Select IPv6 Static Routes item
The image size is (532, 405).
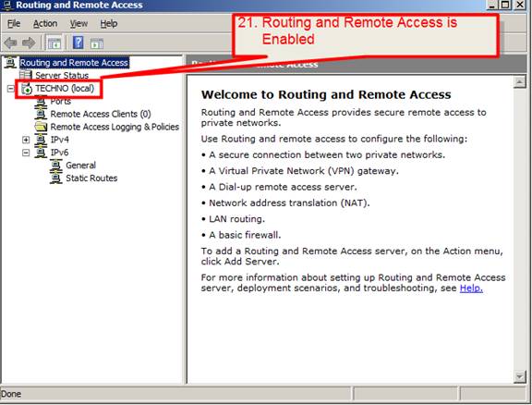91,178
